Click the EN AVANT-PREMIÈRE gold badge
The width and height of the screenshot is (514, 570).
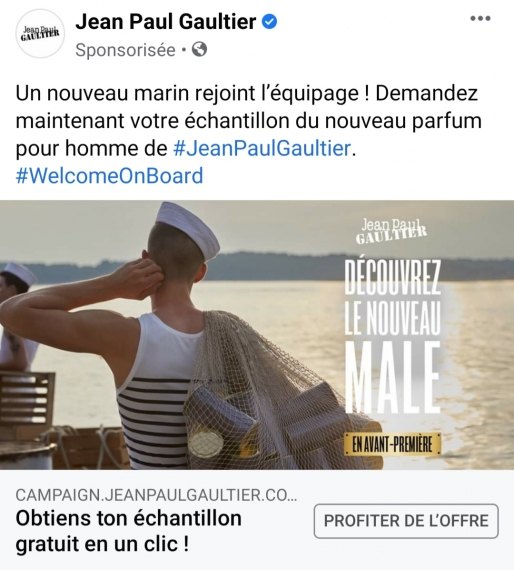click(392, 444)
